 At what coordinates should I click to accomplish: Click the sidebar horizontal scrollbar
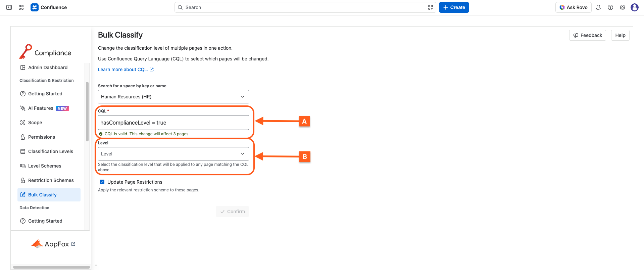pos(51,267)
